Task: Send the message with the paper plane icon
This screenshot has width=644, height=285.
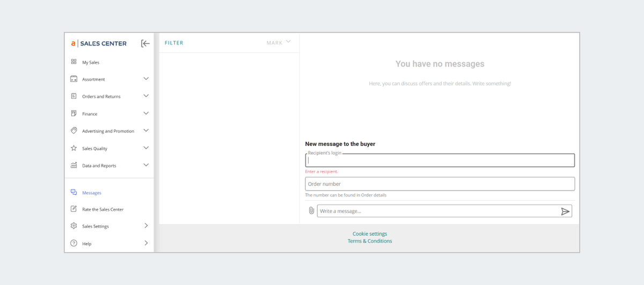Action: [565, 211]
